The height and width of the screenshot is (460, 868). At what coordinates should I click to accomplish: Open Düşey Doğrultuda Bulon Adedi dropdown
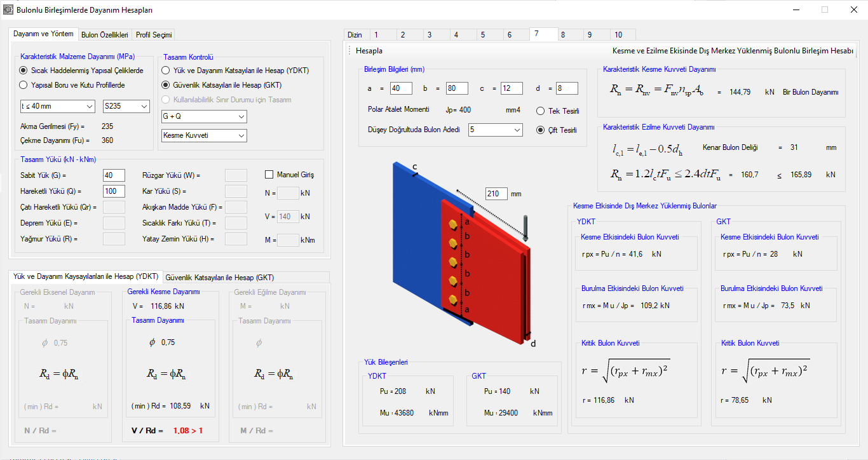tap(496, 130)
